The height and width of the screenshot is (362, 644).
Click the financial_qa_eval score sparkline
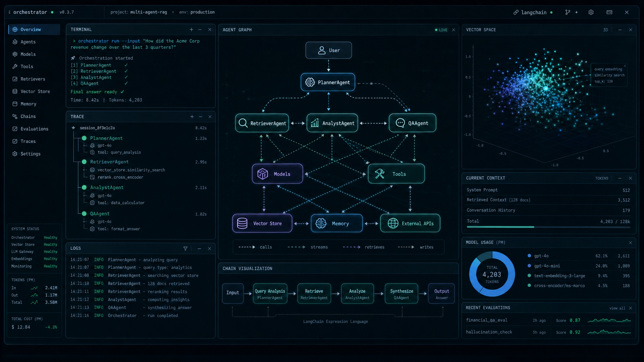pyautogui.click(x=609, y=320)
